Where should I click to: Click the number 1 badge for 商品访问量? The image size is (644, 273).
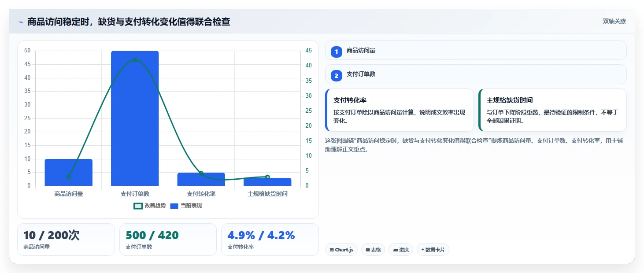tap(337, 52)
